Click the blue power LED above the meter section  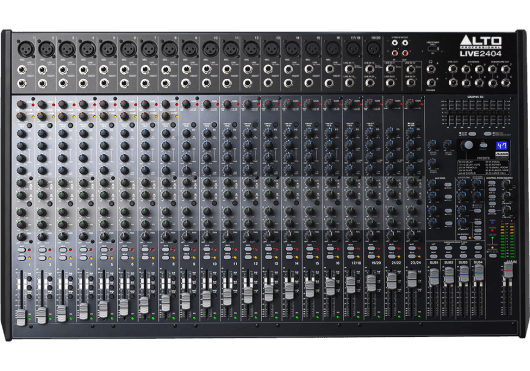coord(492,223)
